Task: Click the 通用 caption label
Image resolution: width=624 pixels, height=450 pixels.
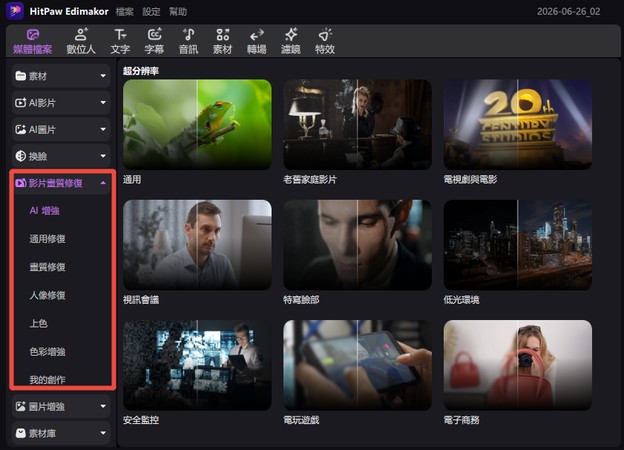Action: tap(132, 180)
